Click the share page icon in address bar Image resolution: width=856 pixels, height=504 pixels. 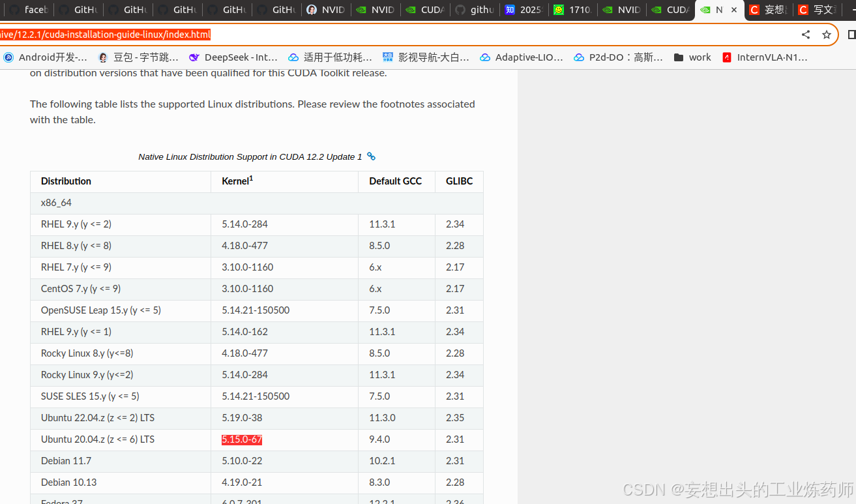pos(806,35)
